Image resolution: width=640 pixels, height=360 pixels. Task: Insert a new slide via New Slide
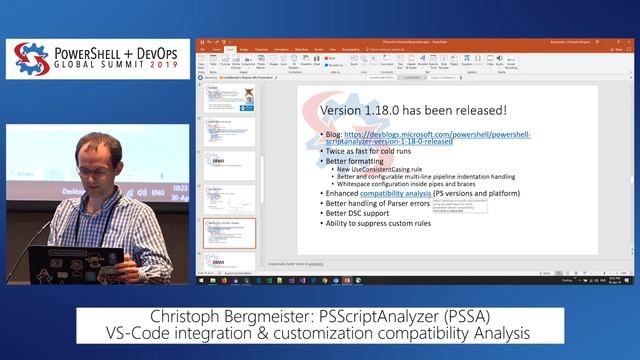(x=201, y=62)
